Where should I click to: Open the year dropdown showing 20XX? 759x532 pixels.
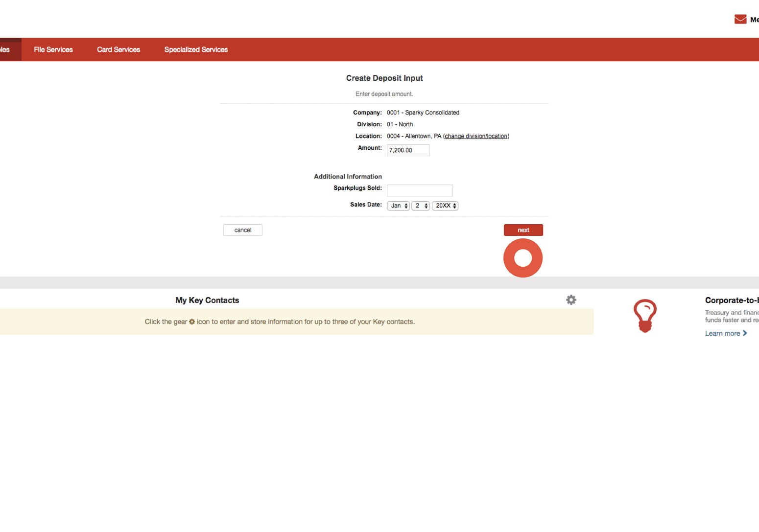tap(445, 206)
